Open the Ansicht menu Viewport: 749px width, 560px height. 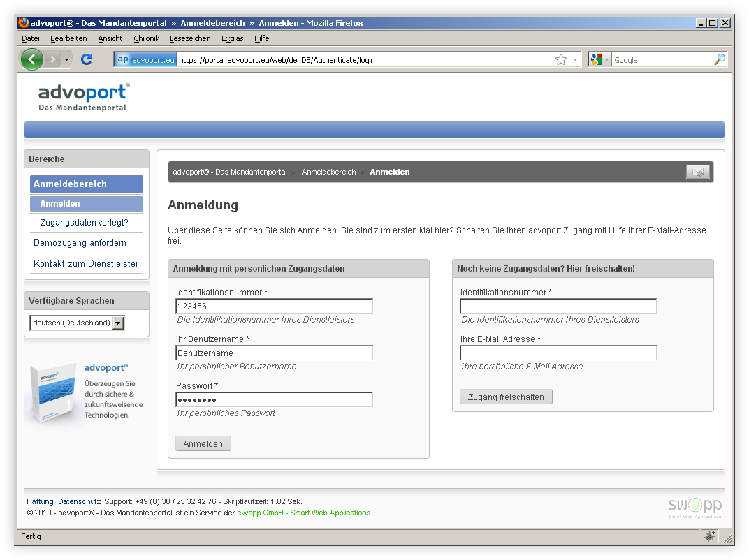(x=110, y=38)
